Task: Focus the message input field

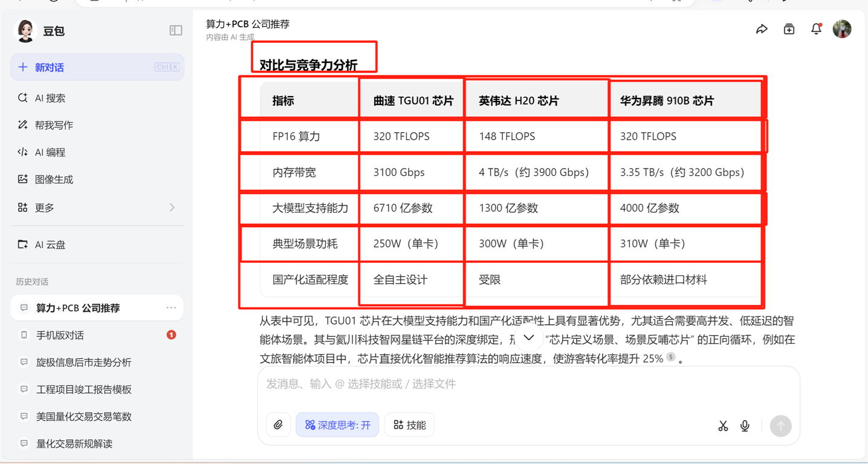Action: (529, 384)
